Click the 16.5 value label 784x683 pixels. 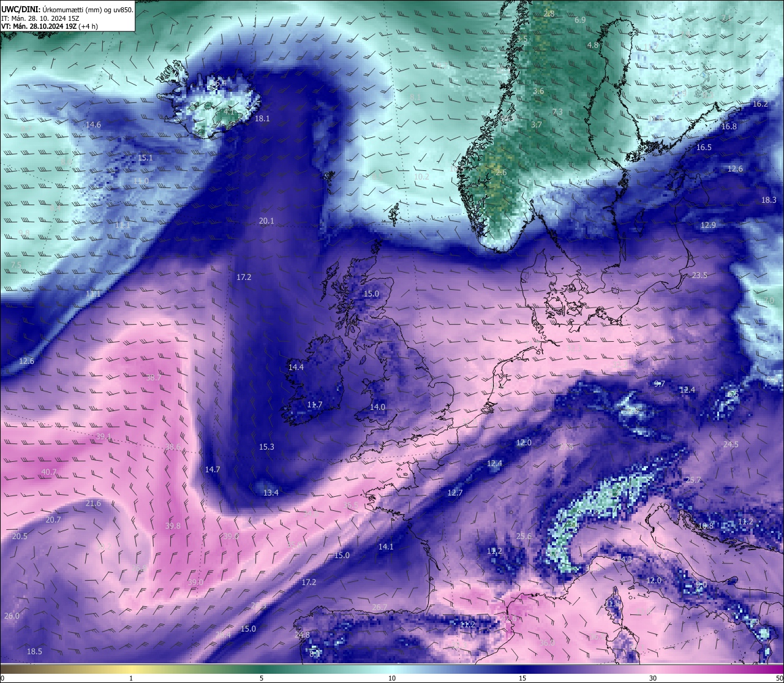tap(704, 147)
